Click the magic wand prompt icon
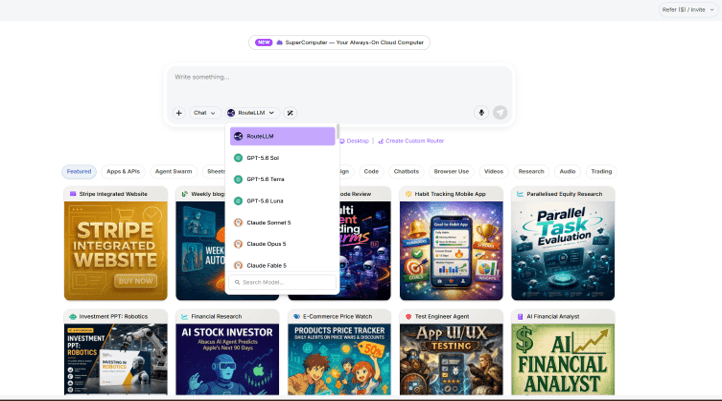 click(x=290, y=113)
